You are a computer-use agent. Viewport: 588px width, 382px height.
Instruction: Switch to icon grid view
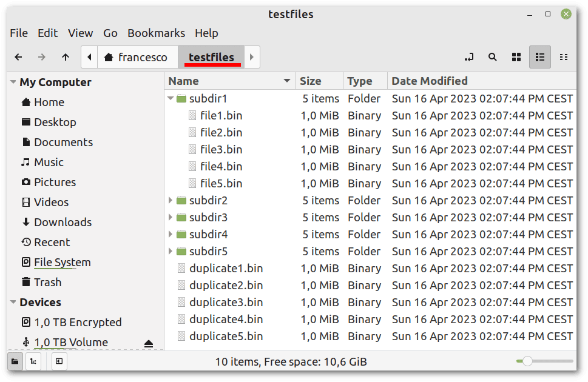516,57
